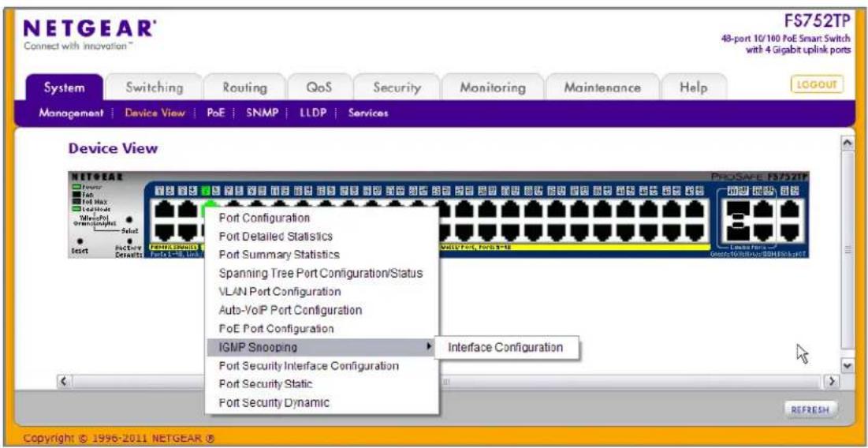Open the Maintenance tab
This screenshot has height=448, width=868.
coord(602,88)
